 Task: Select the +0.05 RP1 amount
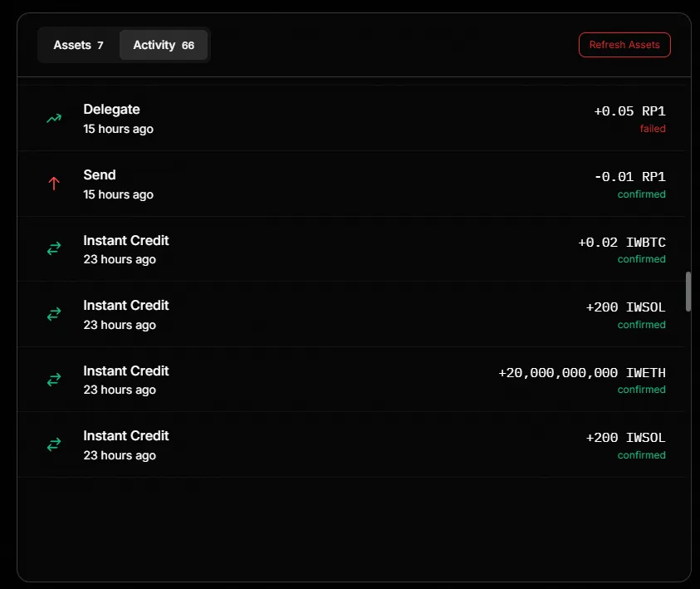[629, 110]
